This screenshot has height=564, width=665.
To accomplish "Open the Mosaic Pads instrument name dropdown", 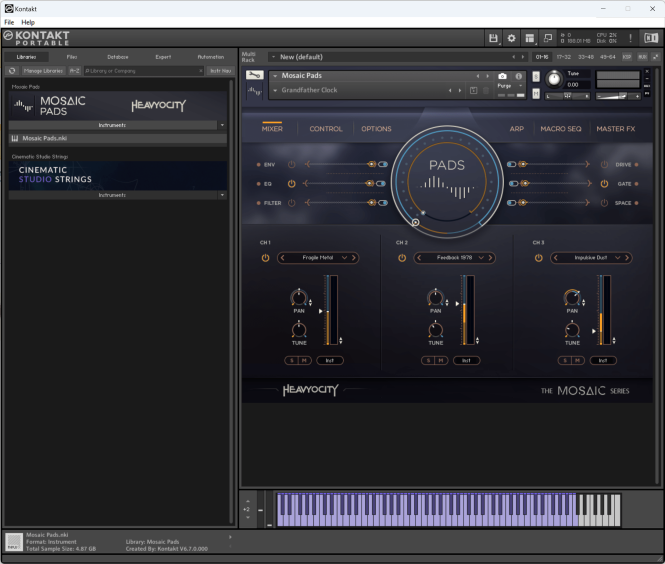I will 275,76.
